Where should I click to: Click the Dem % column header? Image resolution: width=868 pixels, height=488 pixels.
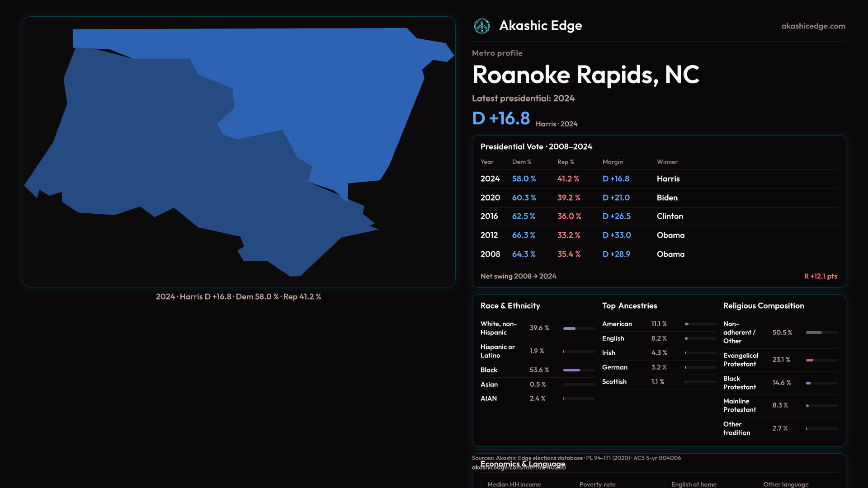click(521, 162)
